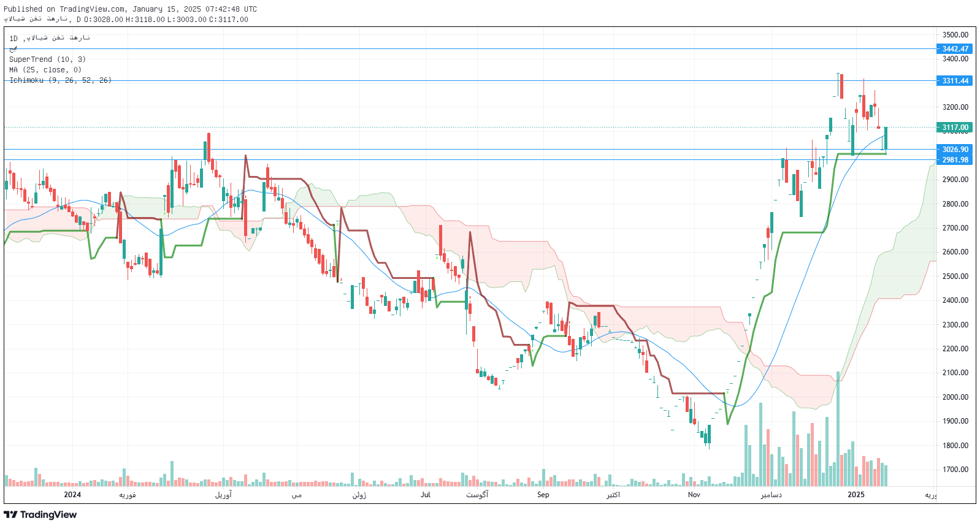980x526 pixels.
Task: Click the 3442.47 blue price label
Action: (955, 49)
